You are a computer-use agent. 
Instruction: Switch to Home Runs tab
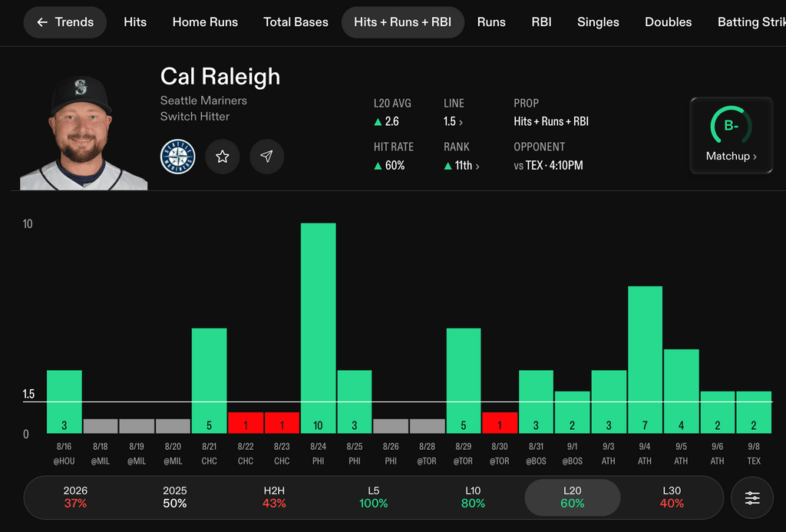205,22
